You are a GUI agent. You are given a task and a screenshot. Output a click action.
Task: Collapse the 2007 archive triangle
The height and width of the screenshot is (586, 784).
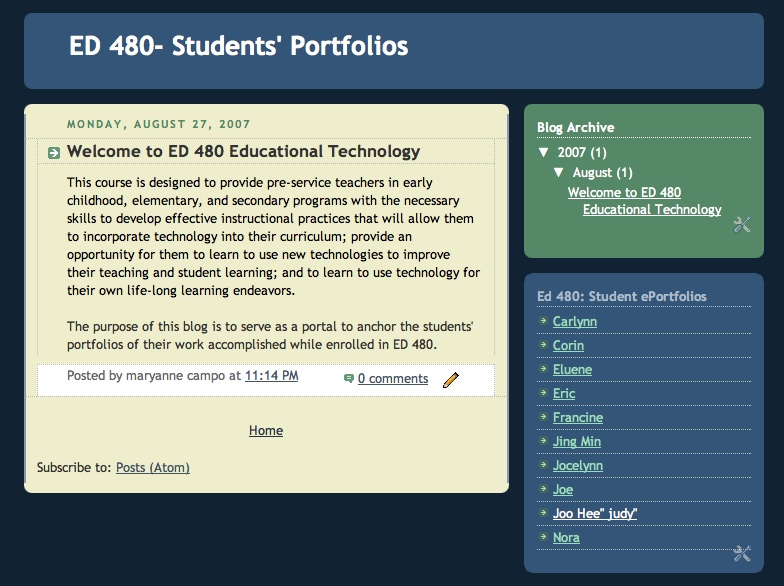pyautogui.click(x=543, y=153)
